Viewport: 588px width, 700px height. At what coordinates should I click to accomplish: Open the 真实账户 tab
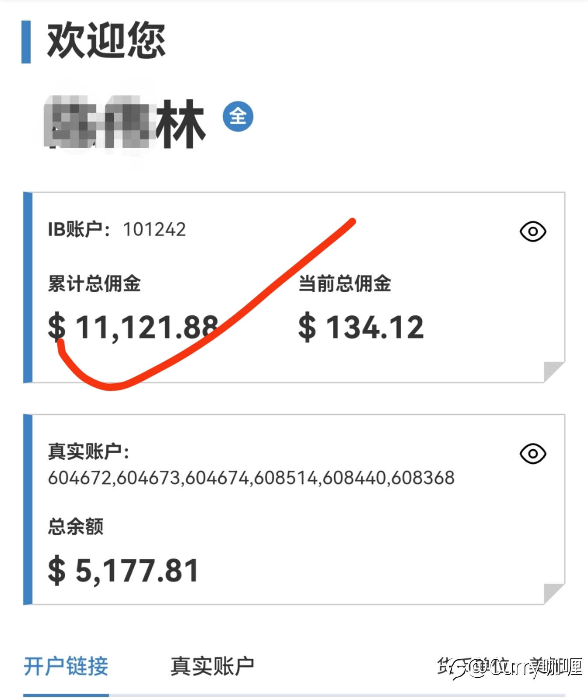click(x=212, y=666)
